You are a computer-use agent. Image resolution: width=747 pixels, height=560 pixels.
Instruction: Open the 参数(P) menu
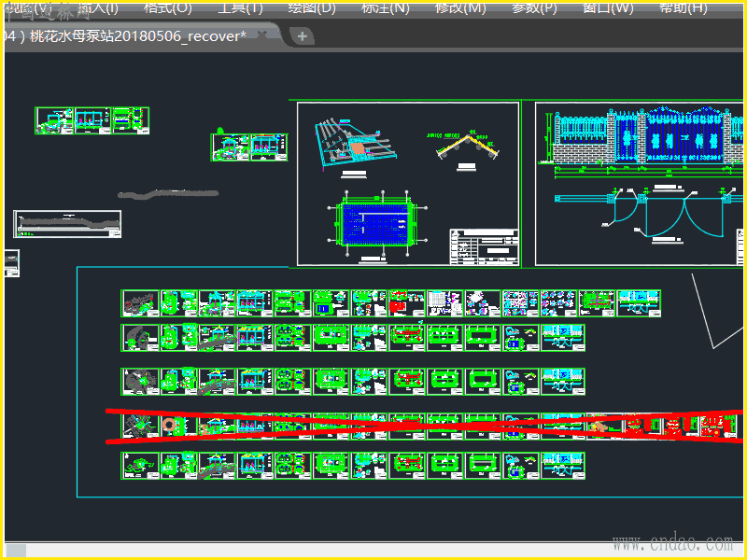point(534,7)
